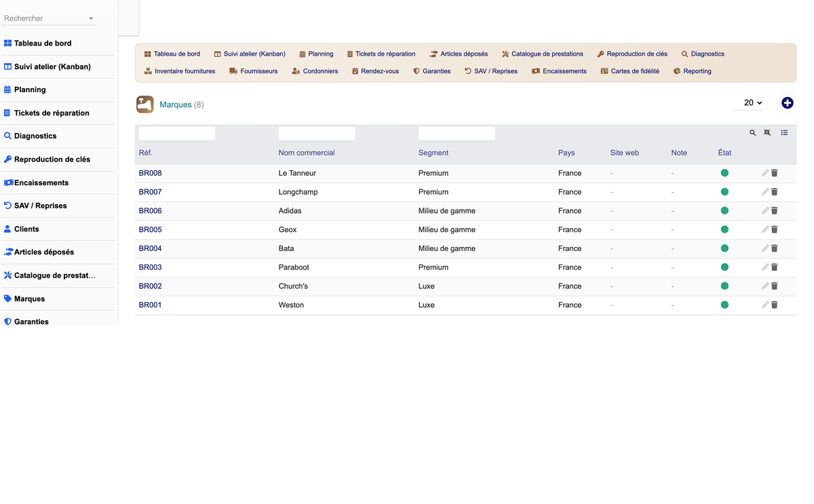Click green status dot for Bata

(724, 248)
